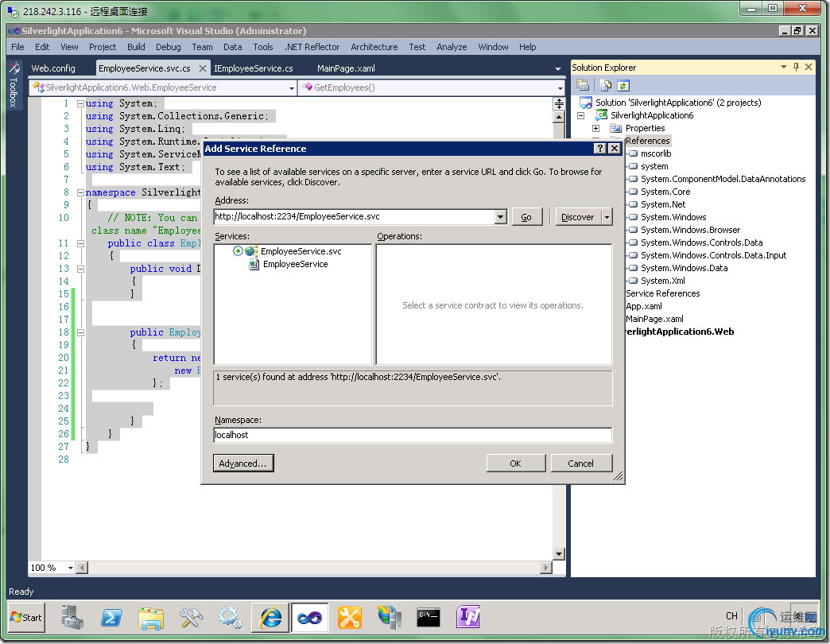Open the GetEmployees member dropdown

pos(560,87)
